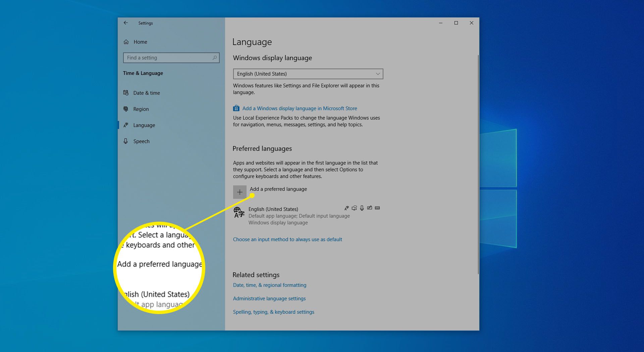Open Region settings

[x=141, y=109]
